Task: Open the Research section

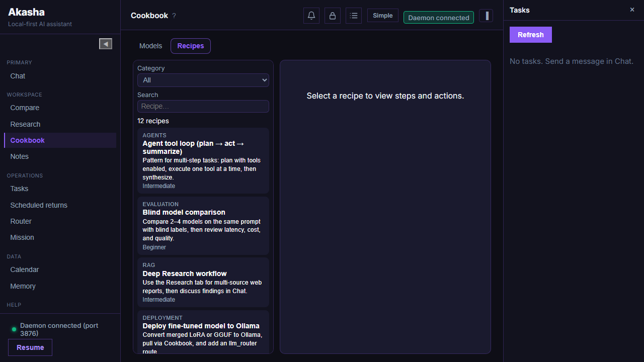Action: point(60,124)
